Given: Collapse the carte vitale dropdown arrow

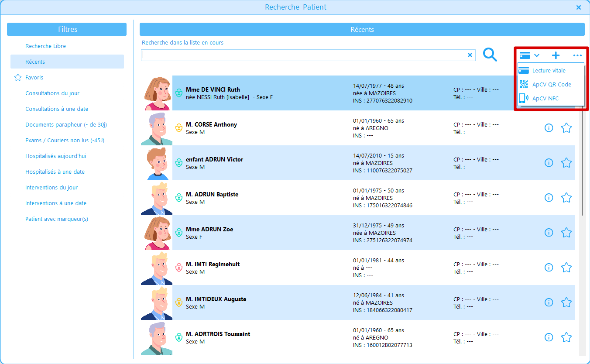Looking at the screenshot, I should pyautogui.click(x=537, y=55).
